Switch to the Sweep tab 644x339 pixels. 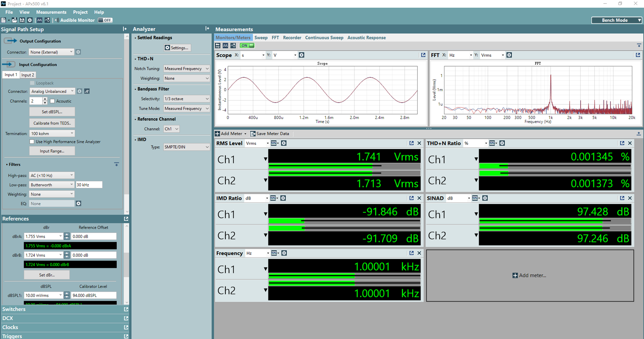click(x=261, y=38)
